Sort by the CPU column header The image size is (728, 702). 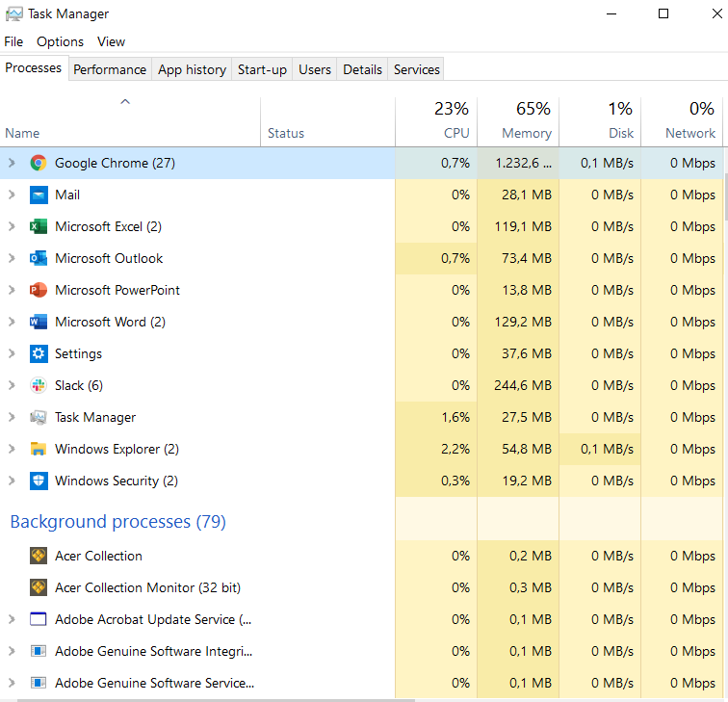[x=436, y=121]
